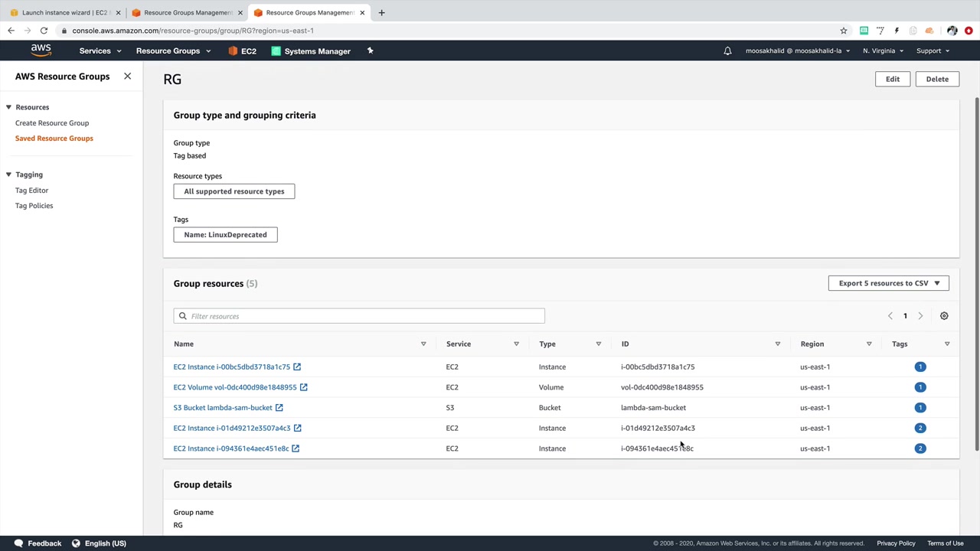Click the Systems Manager shortcut in navbar
The height and width of the screenshot is (551, 980).
311,51
